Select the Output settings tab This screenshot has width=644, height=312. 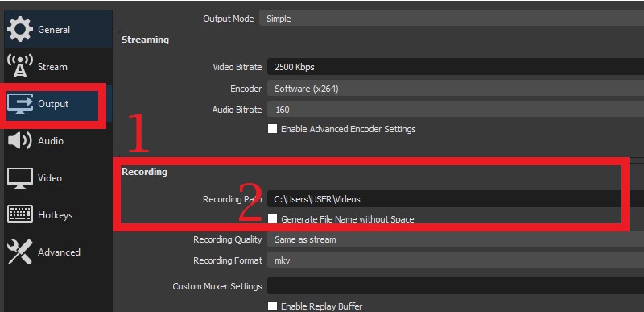58,104
